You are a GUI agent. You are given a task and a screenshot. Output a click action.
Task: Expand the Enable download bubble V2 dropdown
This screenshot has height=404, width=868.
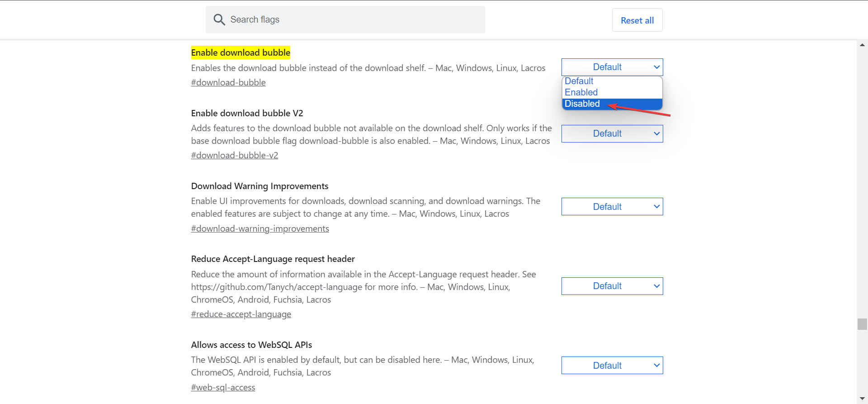click(x=612, y=133)
